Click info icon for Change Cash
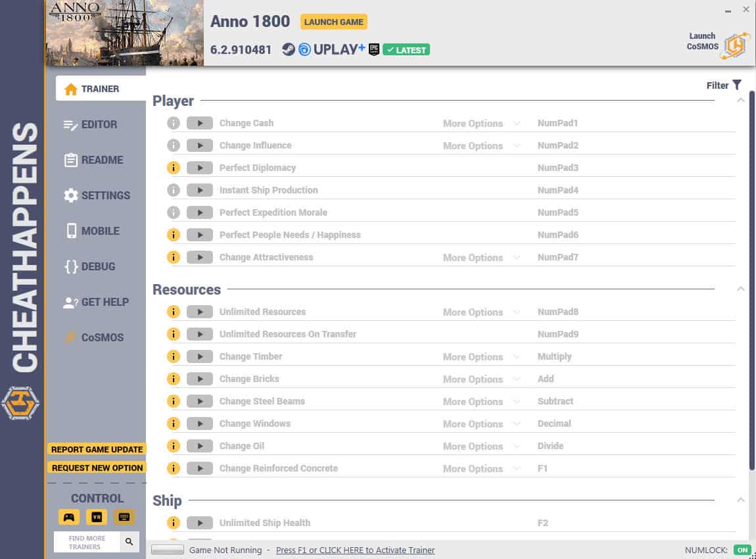 click(x=174, y=123)
